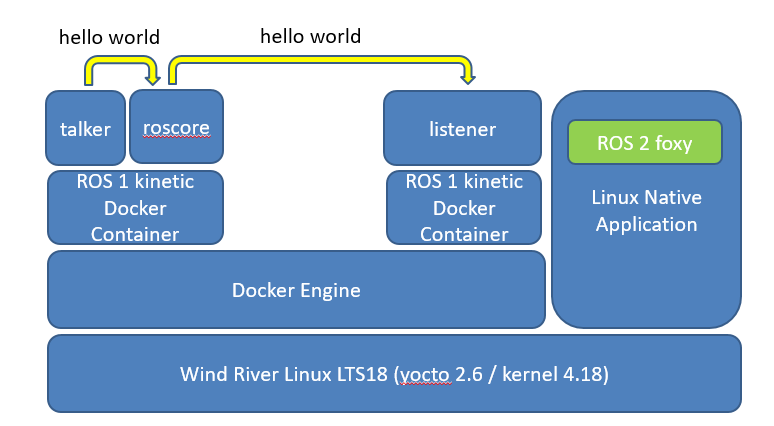
Task: Select the talker box
Action: [x=85, y=128]
